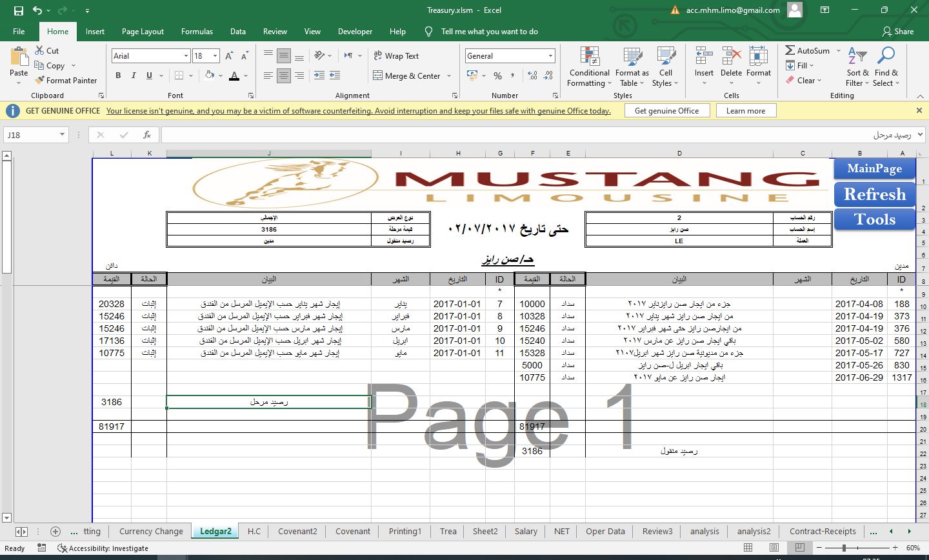
Task: Expand the Name Box dropdown arrow
Action: (62, 135)
